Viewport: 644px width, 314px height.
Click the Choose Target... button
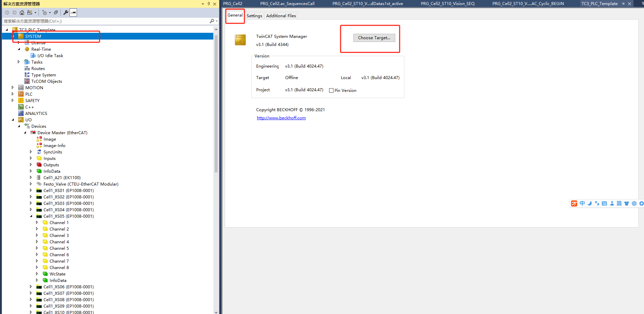click(x=374, y=38)
